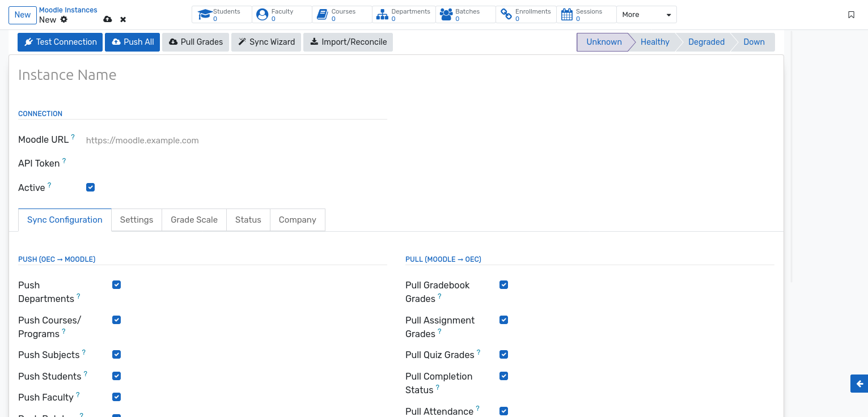Discard changes with the X icon

(x=123, y=19)
